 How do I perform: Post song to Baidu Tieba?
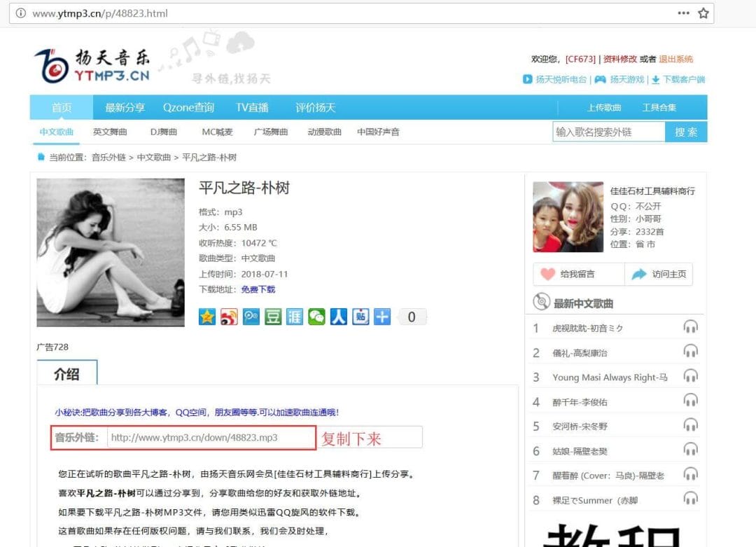click(360, 317)
